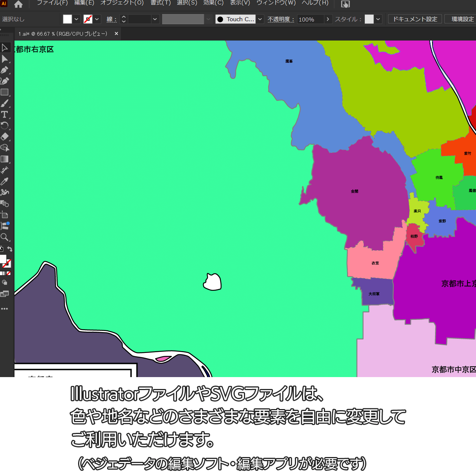Swap fill and stroke colors

point(10,249)
